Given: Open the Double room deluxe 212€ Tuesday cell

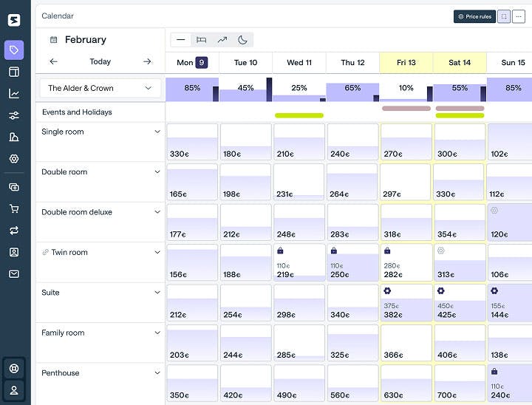Looking at the screenshot, I should [245, 222].
